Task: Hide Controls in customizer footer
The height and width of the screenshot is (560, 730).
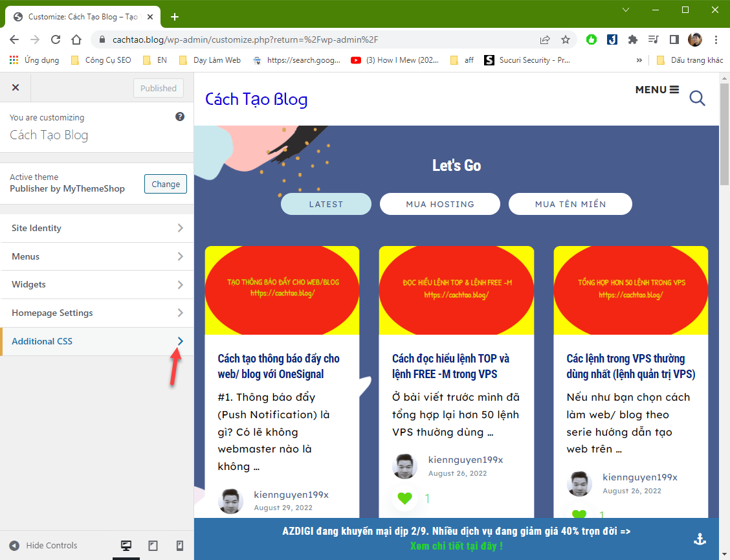Action: click(x=43, y=546)
